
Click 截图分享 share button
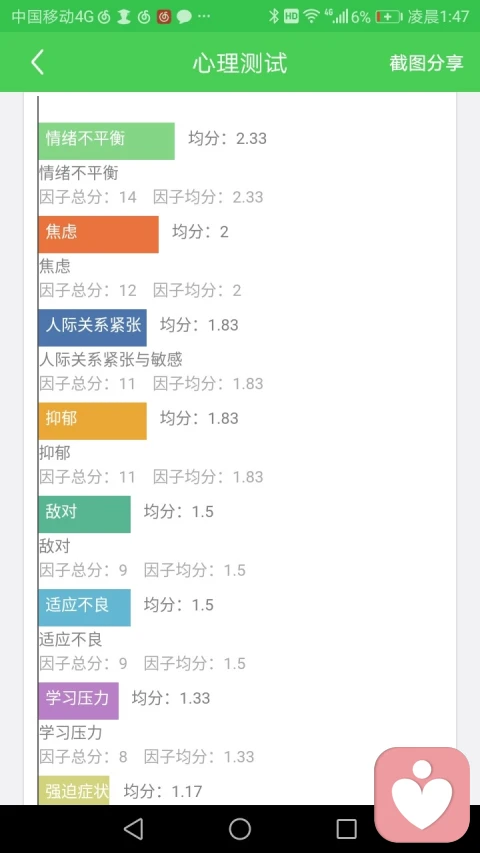coord(426,63)
